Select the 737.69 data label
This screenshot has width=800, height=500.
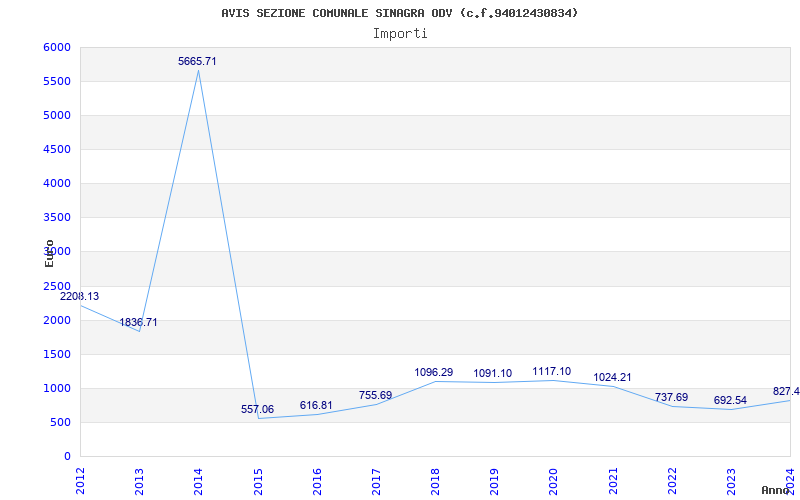coord(671,397)
